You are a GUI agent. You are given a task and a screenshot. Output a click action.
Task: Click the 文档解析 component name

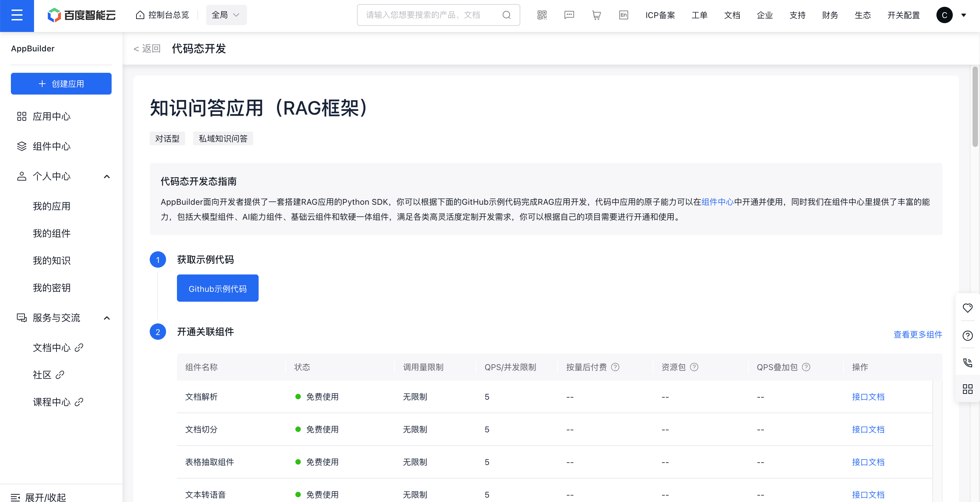point(201,397)
